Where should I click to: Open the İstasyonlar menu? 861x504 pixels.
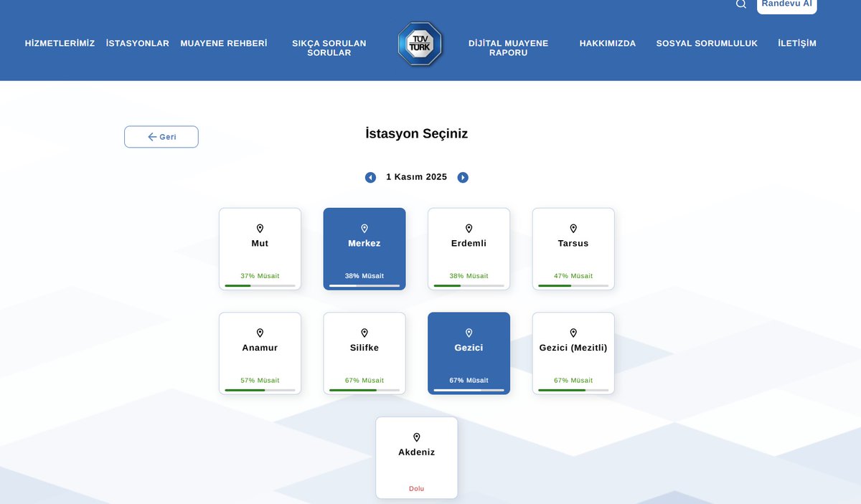pos(138,43)
